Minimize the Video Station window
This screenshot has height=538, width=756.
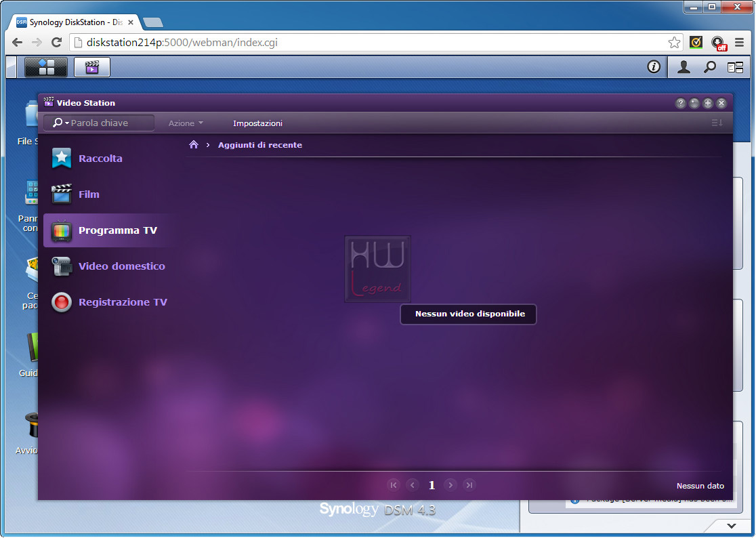point(694,103)
